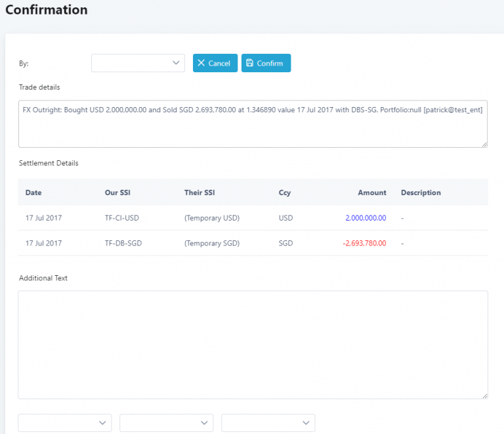Click the save icon on the Confirm button
Screen dimensions: 504x434
pos(249,63)
